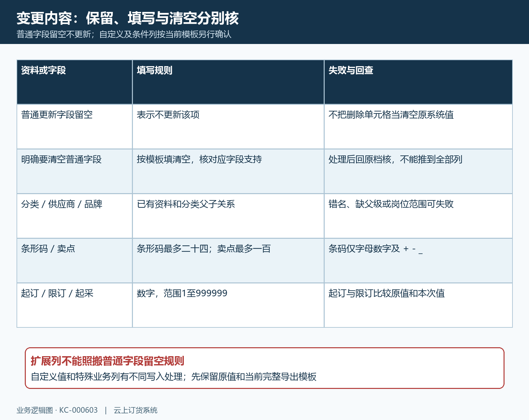
Task: Select the cell 普通更新字段留空
Action: (75, 127)
